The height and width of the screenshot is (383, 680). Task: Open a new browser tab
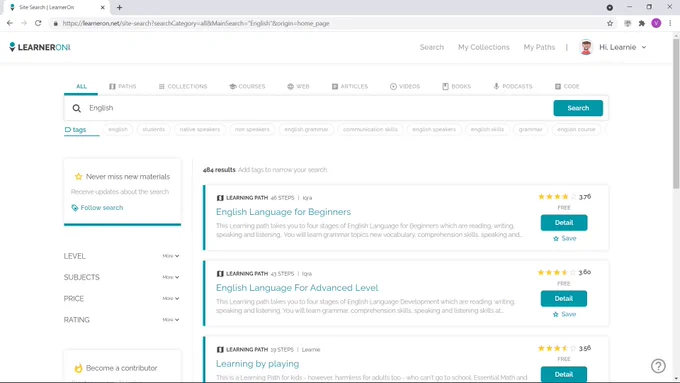(x=119, y=7)
